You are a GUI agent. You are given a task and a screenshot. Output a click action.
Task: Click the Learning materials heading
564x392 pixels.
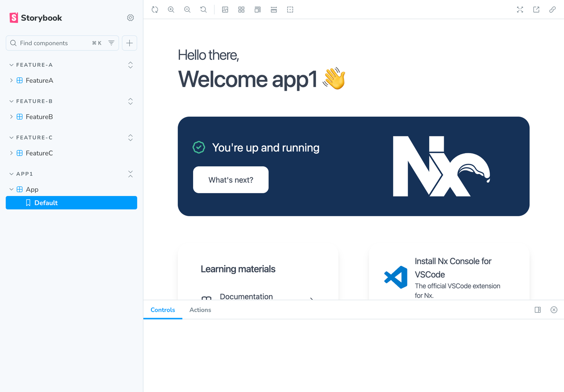(238, 269)
